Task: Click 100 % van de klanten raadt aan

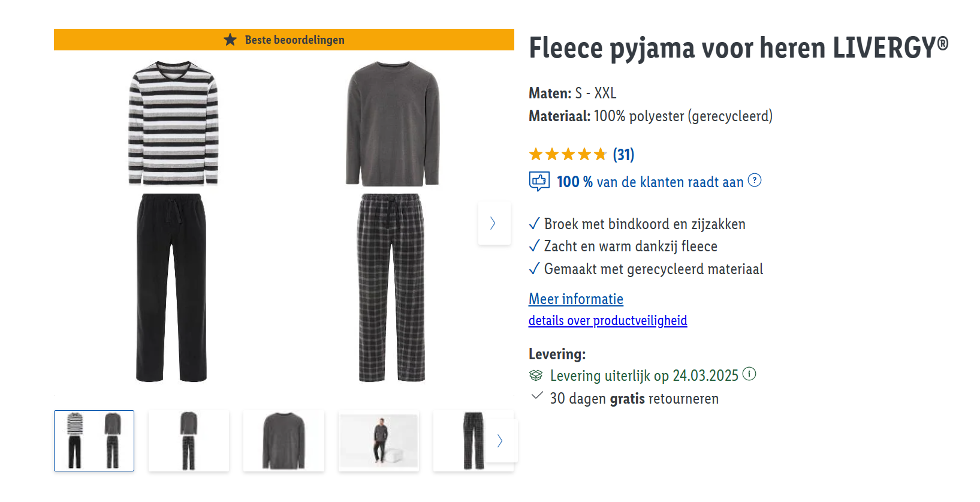Action: 650,182
